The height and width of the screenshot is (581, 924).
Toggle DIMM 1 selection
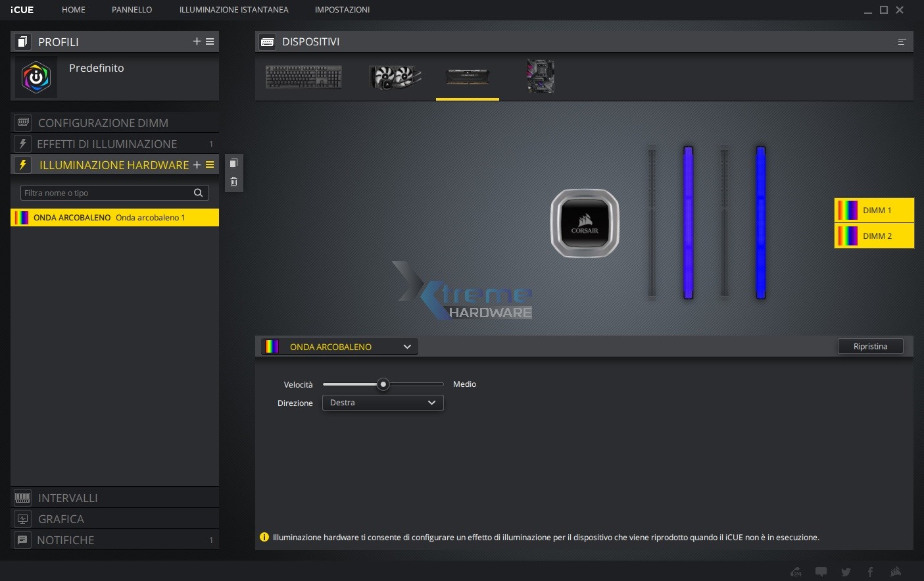pos(874,211)
